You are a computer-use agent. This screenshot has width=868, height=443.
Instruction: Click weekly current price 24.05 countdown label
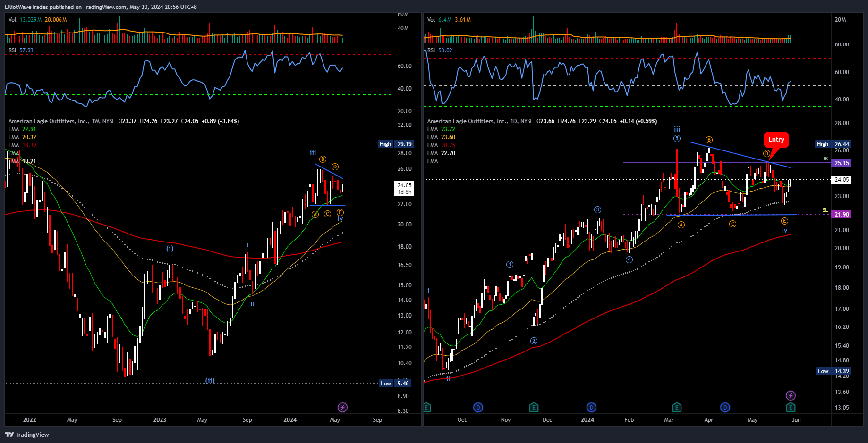coord(404,188)
